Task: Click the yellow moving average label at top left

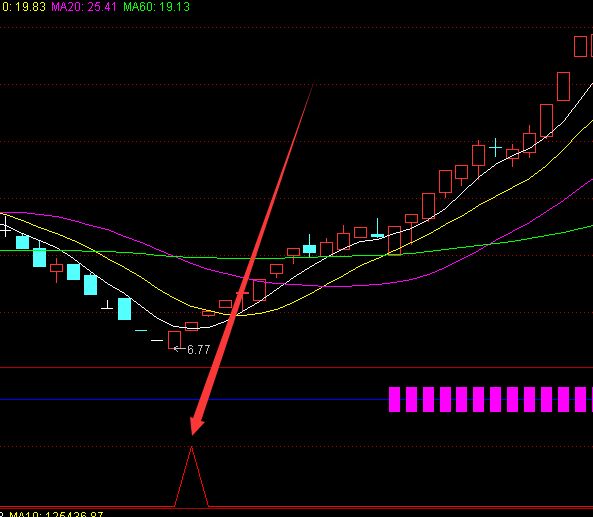Action: (x=23, y=6)
